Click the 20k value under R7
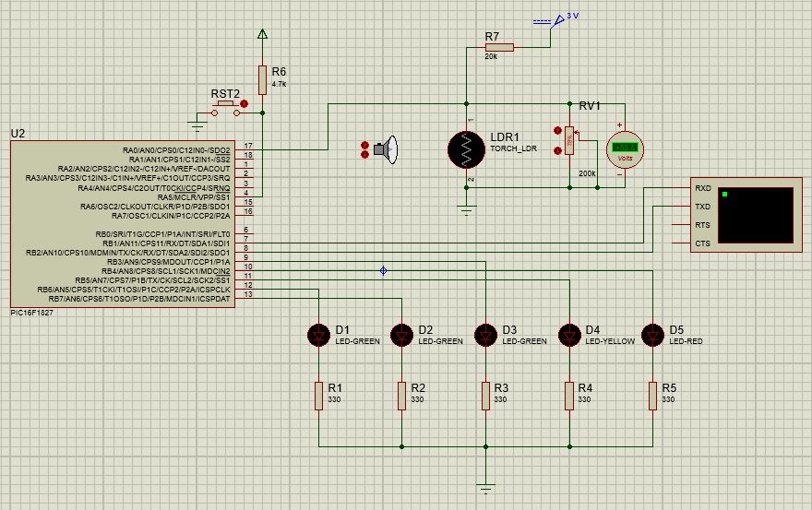This screenshot has width=812, height=510. click(491, 56)
